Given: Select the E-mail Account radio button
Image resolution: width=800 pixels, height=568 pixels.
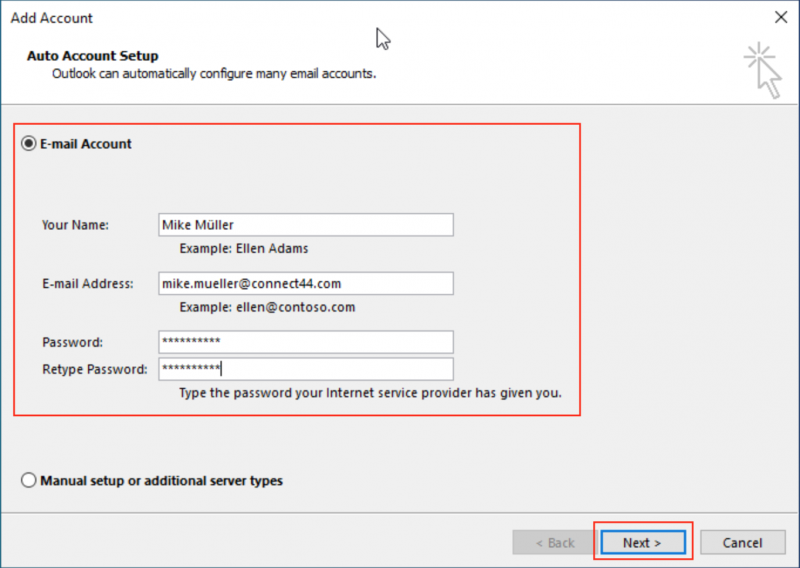Looking at the screenshot, I should 29,144.
